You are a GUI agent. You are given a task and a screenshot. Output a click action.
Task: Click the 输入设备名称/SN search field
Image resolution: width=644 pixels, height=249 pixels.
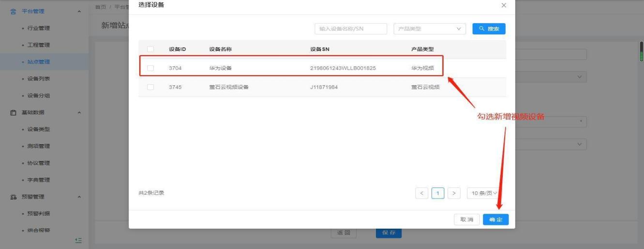[x=351, y=29]
